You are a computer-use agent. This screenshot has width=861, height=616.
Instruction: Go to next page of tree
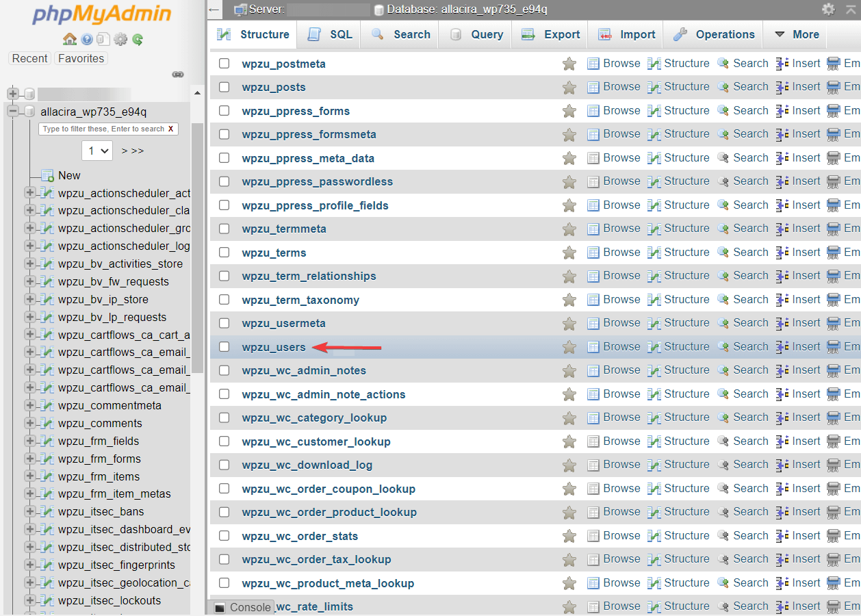(x=125, y=151)
